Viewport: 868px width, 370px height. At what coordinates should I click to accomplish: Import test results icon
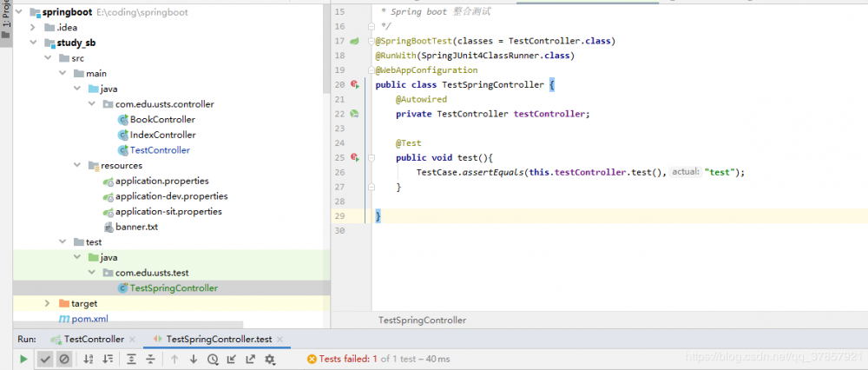click(x=232, y=359)
